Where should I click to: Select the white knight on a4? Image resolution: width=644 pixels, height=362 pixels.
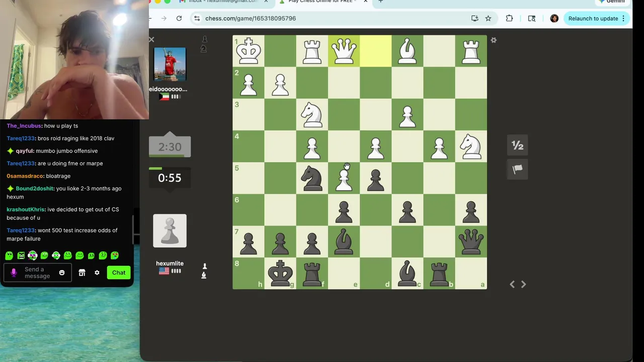(471, 146)
